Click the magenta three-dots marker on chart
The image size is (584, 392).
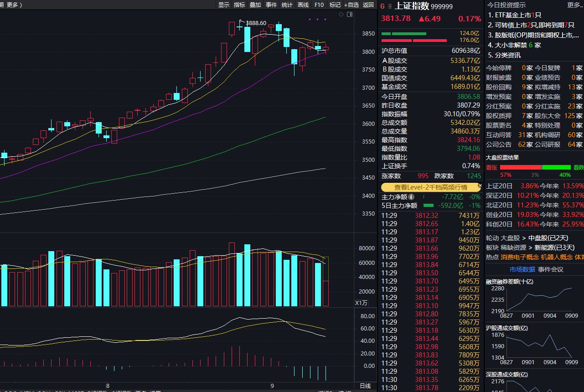click(x=318, y=20)
